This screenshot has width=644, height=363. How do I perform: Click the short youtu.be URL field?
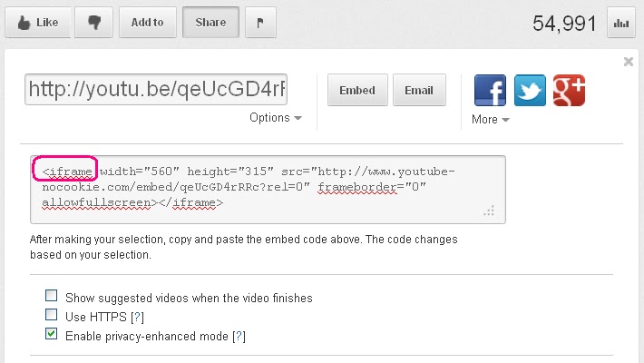[157, 90]
